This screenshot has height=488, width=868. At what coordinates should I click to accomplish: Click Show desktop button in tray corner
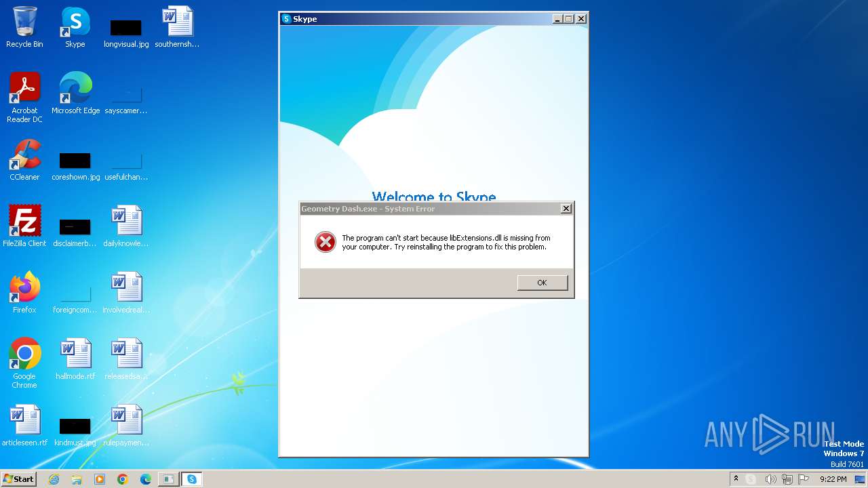click(860, 479)
